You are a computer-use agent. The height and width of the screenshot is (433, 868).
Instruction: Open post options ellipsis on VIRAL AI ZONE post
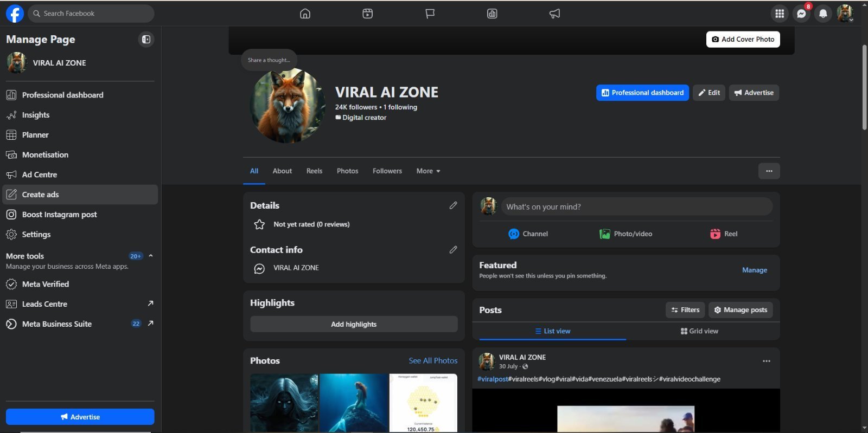[x=767, y=361]
